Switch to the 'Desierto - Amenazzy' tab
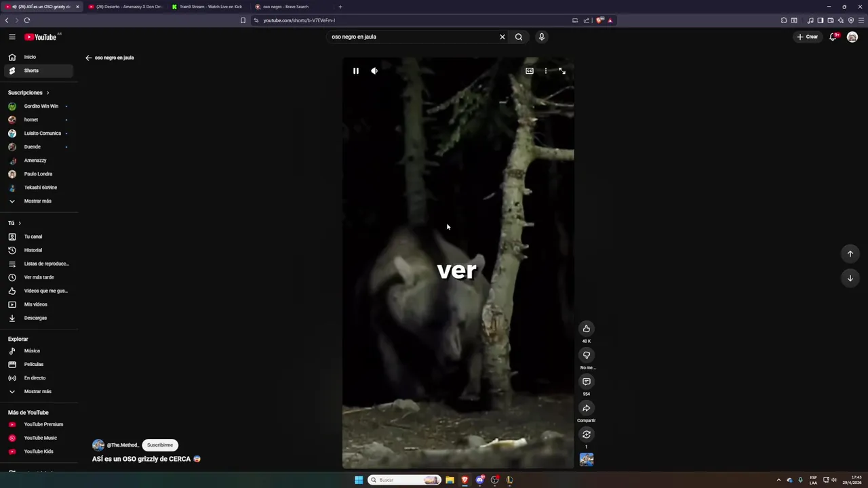 [x=125, y=7]
